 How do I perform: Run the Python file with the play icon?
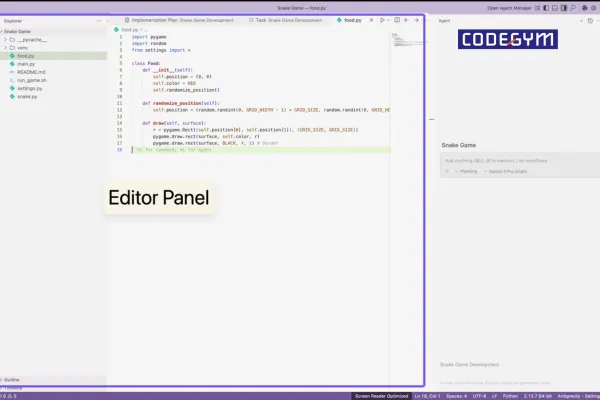382,20
